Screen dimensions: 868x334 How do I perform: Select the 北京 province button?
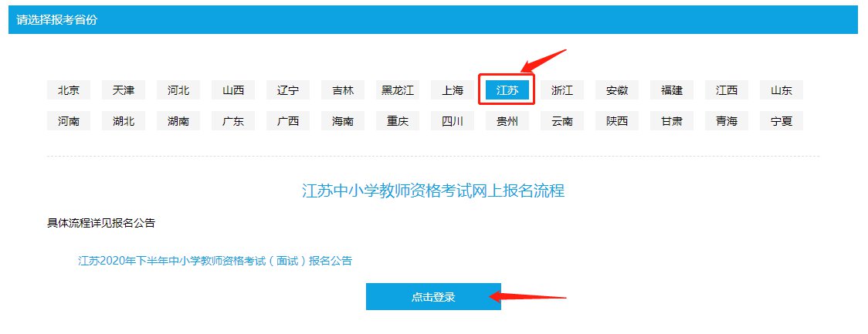point(69,90)
